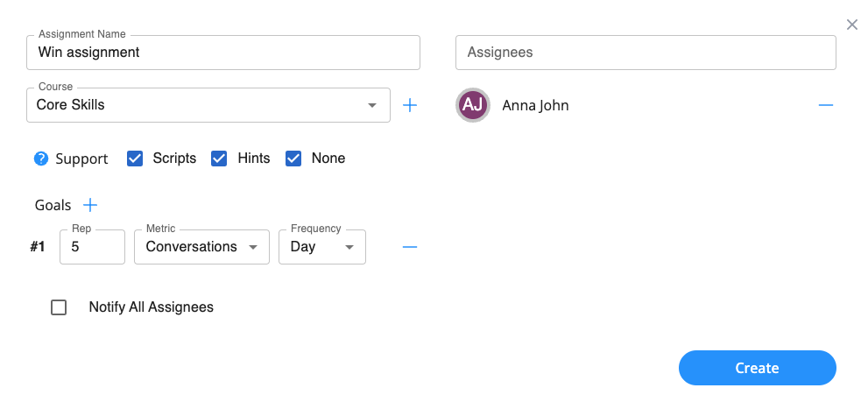
Task: Focus the Assignees search field
Action: pos(646,53)
